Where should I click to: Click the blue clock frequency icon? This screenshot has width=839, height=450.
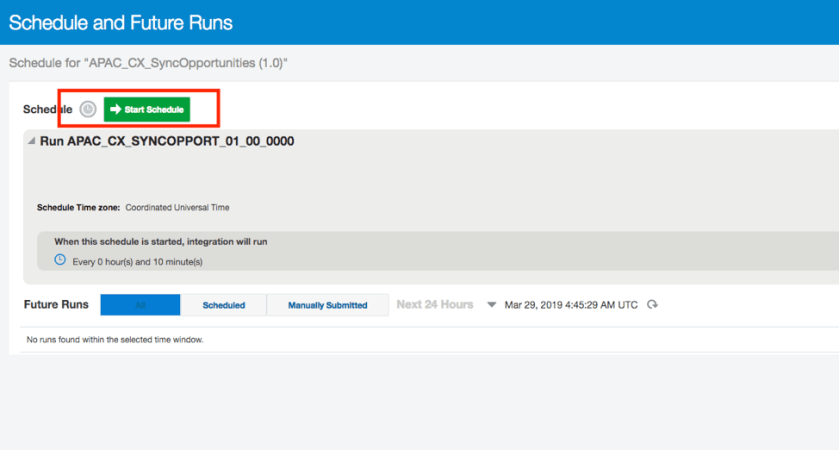pos(60,260)
